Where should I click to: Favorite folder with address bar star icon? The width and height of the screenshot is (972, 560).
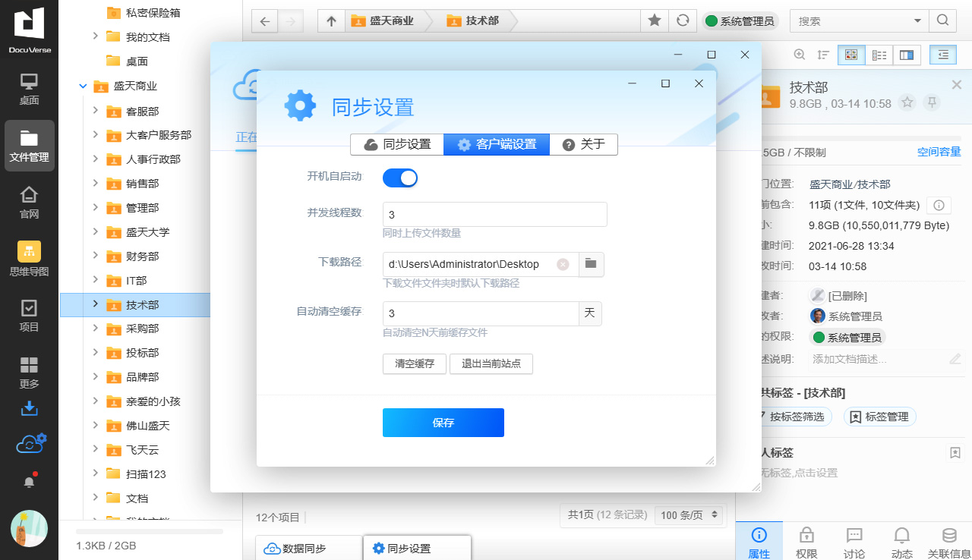pyautogui.click(x=654, y=21)
